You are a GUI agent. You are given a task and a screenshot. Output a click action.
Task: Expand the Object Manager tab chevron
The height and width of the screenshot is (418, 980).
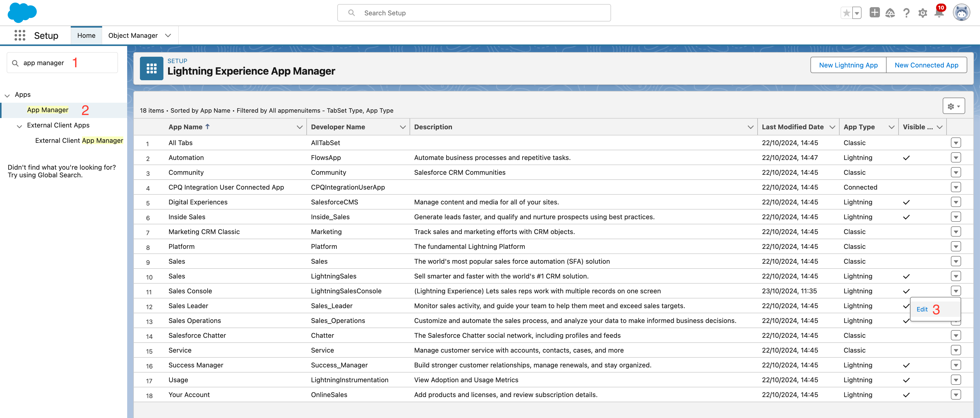[x=168, y=36]
